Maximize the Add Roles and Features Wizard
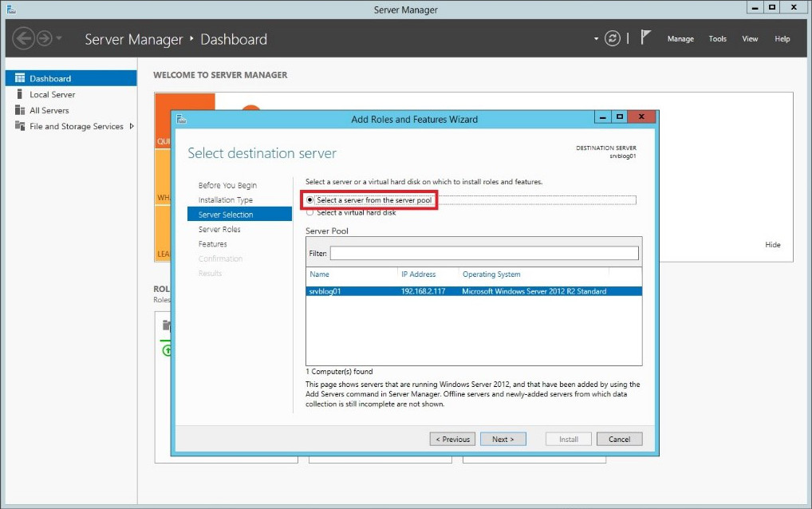This screenshot has height=509, width=812. click(x=619, y=117)
